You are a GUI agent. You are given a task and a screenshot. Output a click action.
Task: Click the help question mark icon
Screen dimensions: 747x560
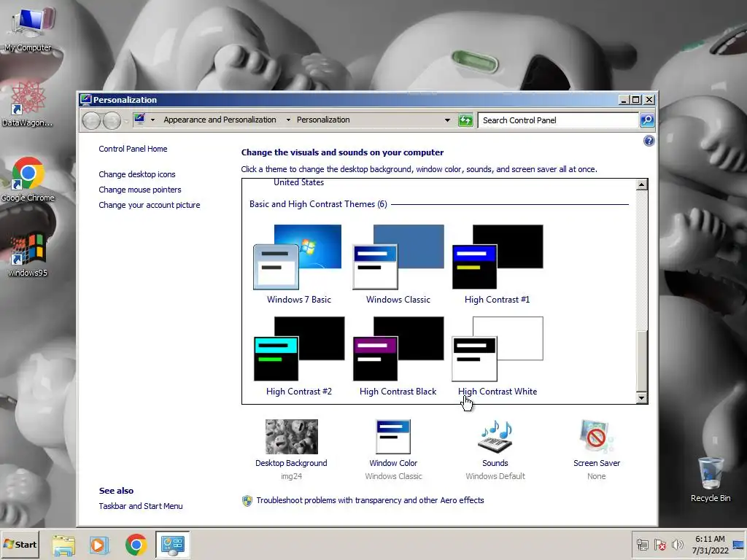click(x=649, y=141)
